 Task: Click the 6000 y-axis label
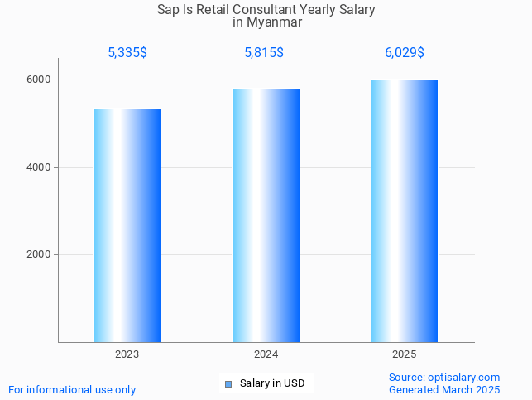[38, 80]
